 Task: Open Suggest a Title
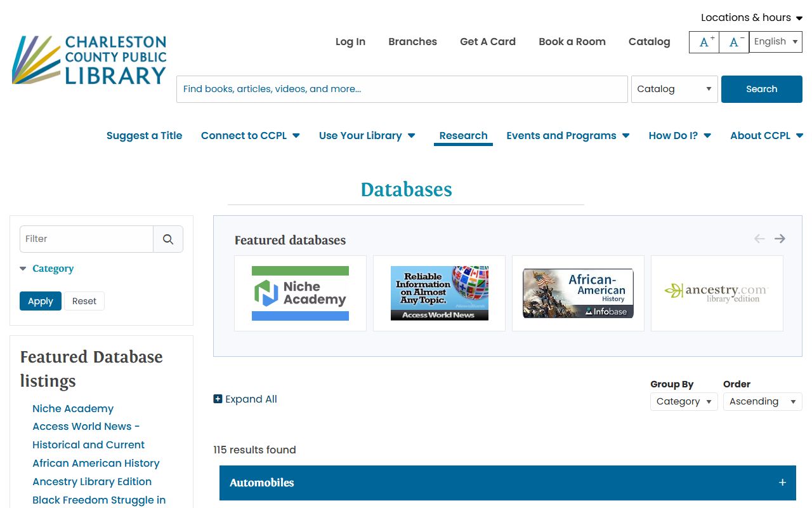pyautogui.click(x=144, y=136)
